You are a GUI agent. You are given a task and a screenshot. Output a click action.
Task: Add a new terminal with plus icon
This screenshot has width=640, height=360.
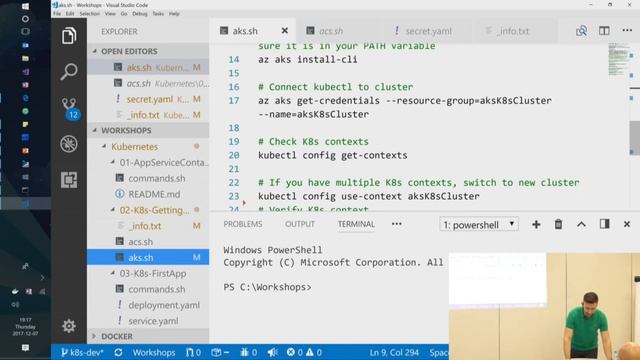click(x=536, y=224)
